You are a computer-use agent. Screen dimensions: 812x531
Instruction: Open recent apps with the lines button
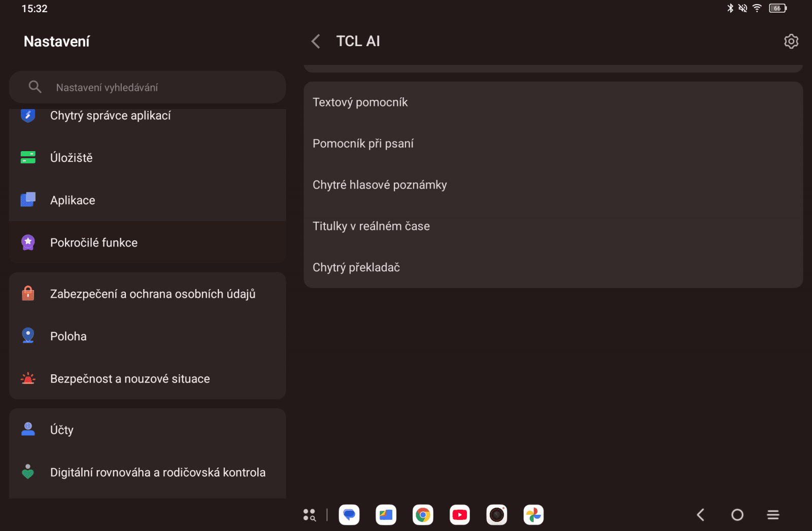click(773, 514)
